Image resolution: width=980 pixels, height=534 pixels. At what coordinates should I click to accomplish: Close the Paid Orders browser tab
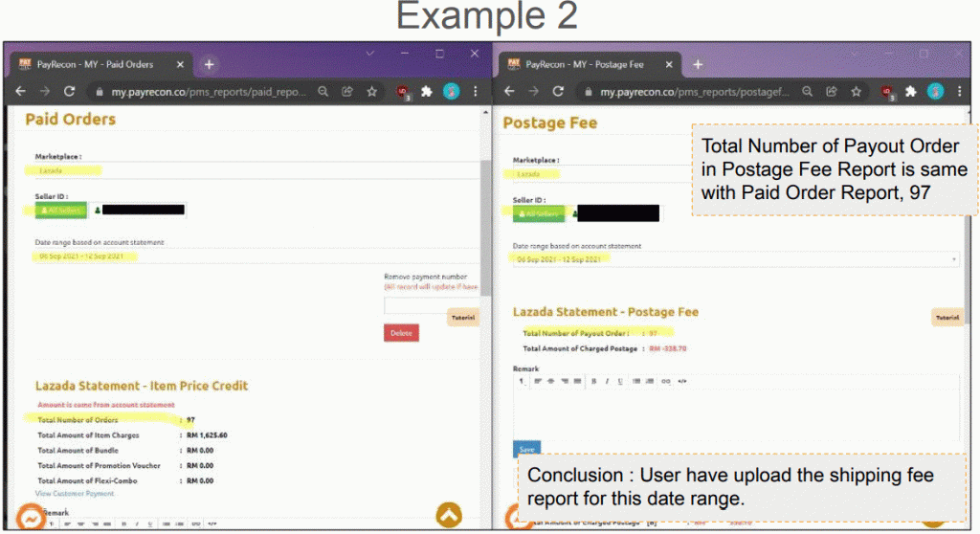[x=180, y=64]
